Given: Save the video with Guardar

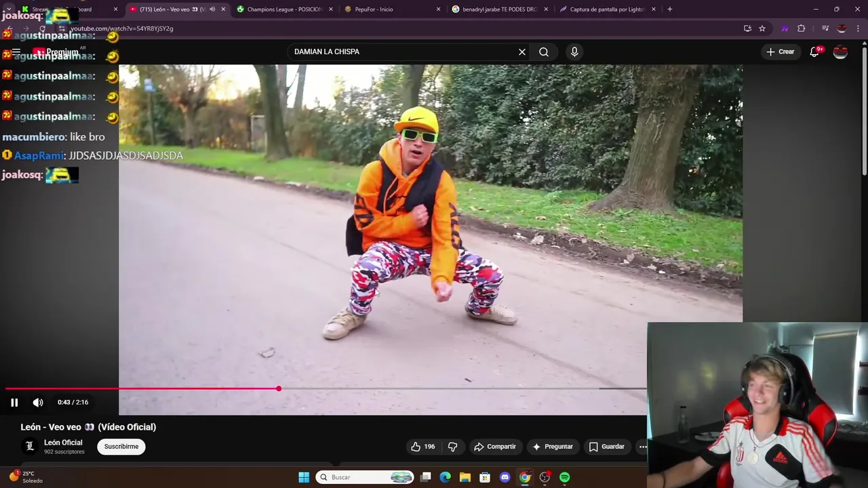Looking at the screenshot, I should 606,447.
